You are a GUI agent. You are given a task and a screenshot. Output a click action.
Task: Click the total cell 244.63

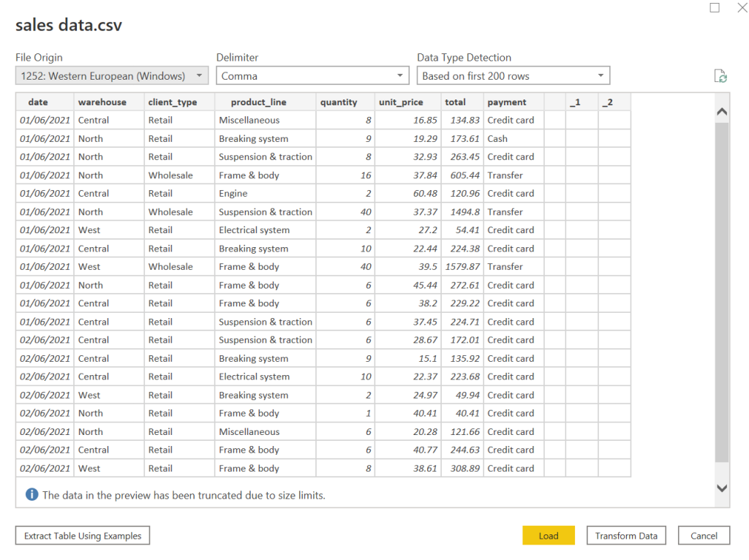click(x=462, y=450)
